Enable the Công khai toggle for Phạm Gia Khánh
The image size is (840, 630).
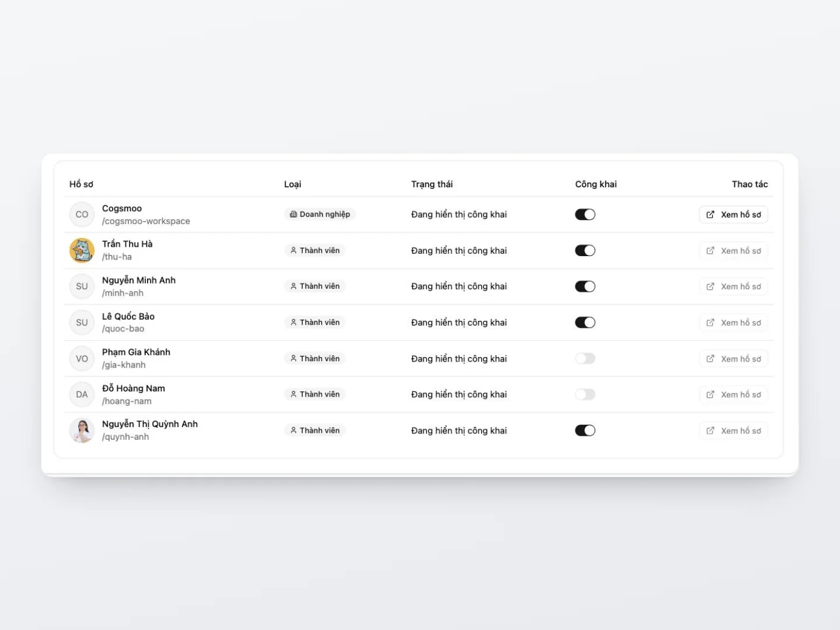click(585, 359)
